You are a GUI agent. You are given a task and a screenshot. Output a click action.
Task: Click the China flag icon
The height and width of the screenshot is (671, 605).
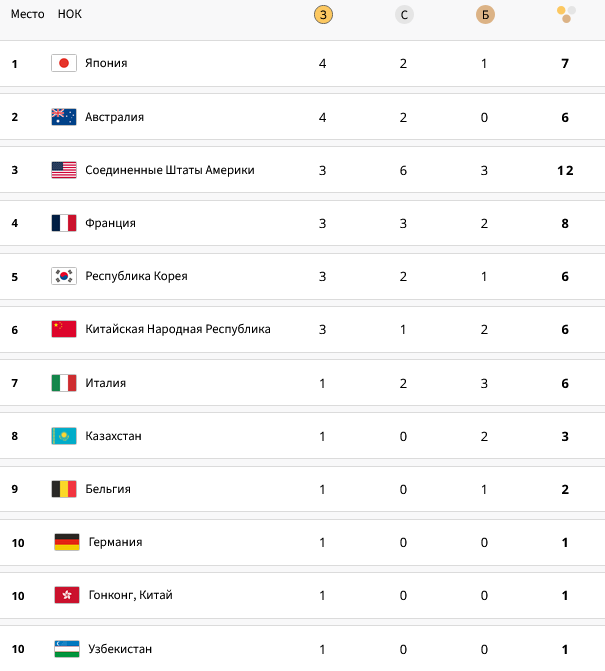click(x=64, y=329)
